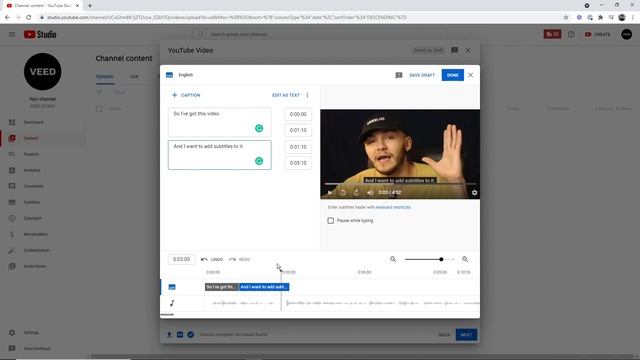Click the blue Done button
Image resolution: width=640 pixels, height=360 pixels.
[453, 75]
